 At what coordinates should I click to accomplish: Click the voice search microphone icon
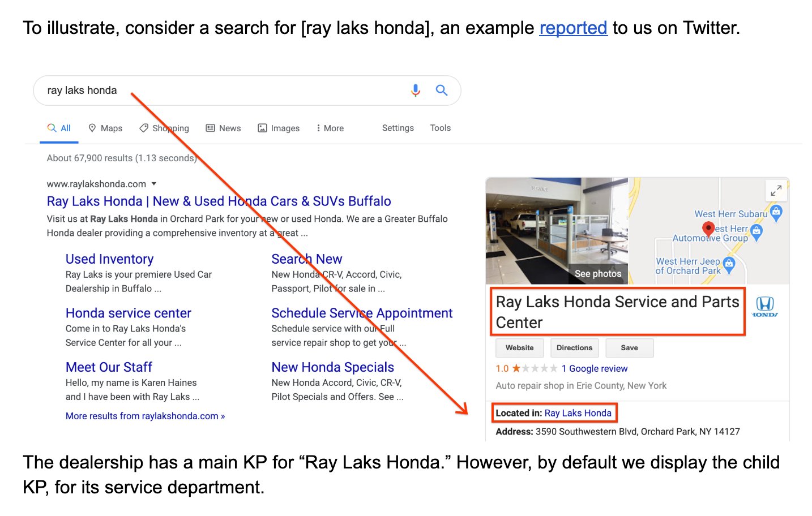point(416,91)
